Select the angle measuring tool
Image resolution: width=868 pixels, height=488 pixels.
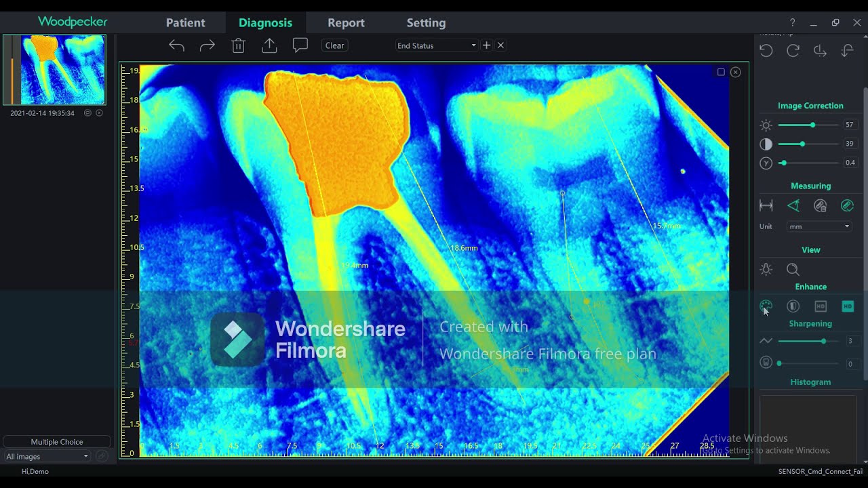click(x=793, y=205)
